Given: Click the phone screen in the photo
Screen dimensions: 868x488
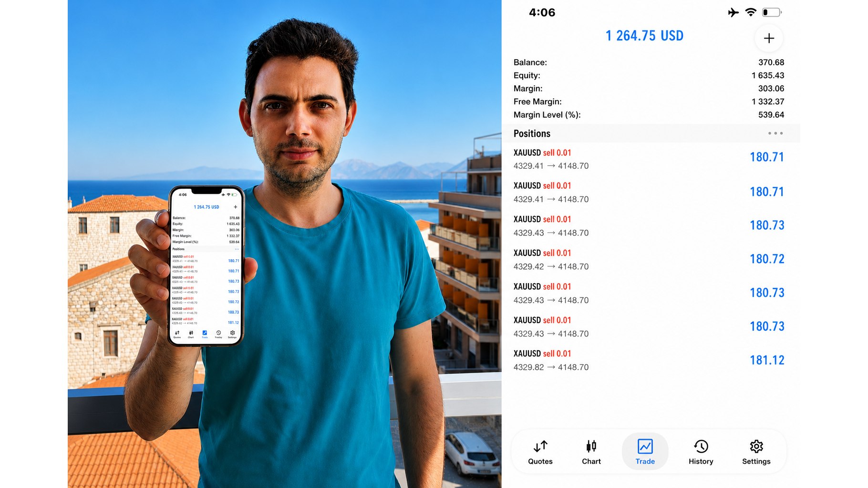Looking at the screenshot, I should click(x=206, y=265).
